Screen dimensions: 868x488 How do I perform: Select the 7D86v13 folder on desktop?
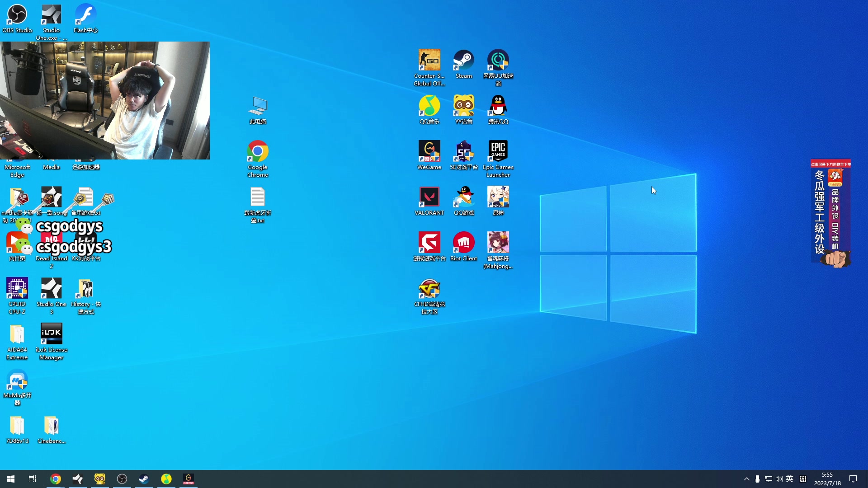coord(17,429)
